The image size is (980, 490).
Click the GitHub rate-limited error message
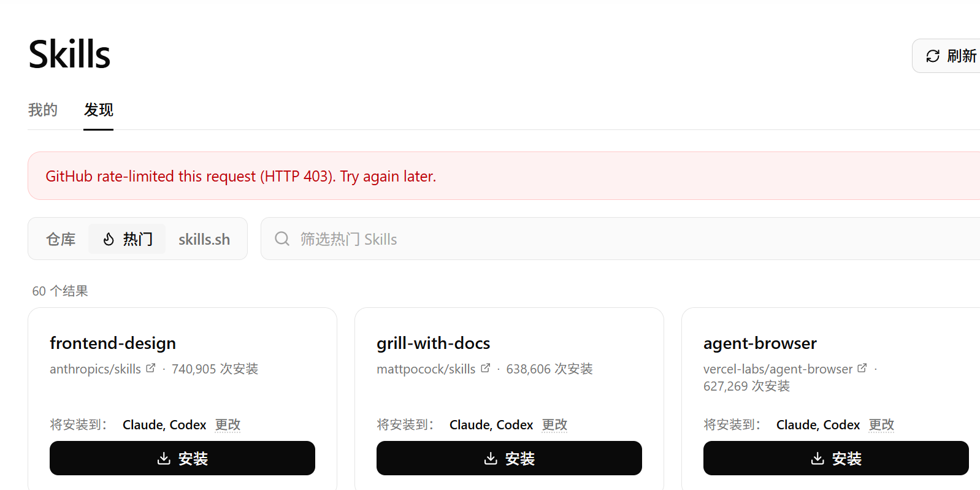pos(240,177)
